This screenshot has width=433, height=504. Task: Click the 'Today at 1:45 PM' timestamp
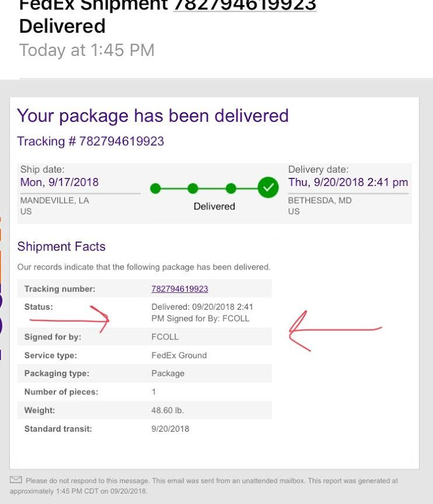87,50
